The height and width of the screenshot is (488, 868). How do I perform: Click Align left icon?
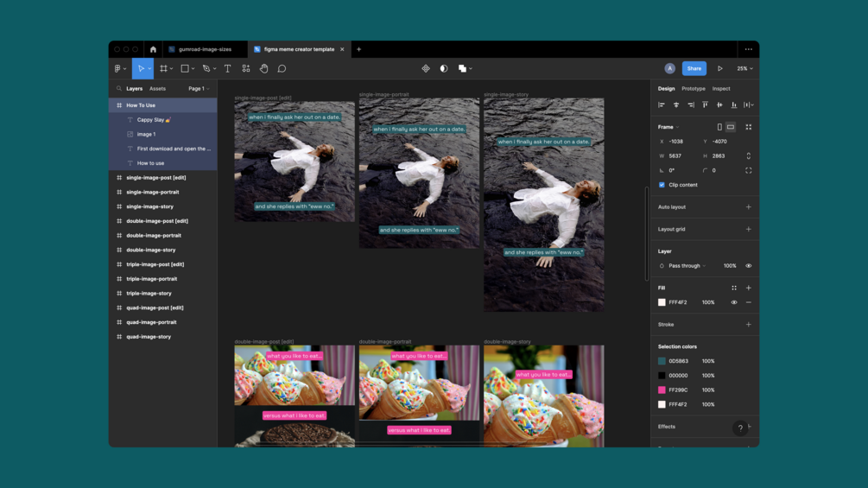(x=662, y=105)
